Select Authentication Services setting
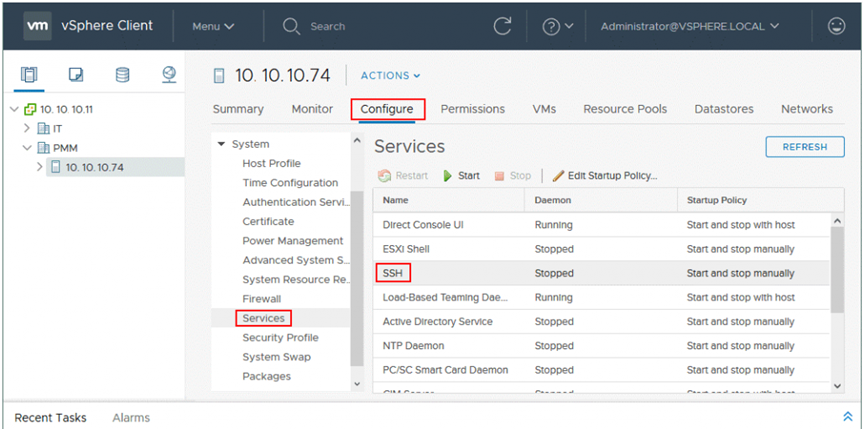The height and width of the screenshot is (429, 865). 296,202
